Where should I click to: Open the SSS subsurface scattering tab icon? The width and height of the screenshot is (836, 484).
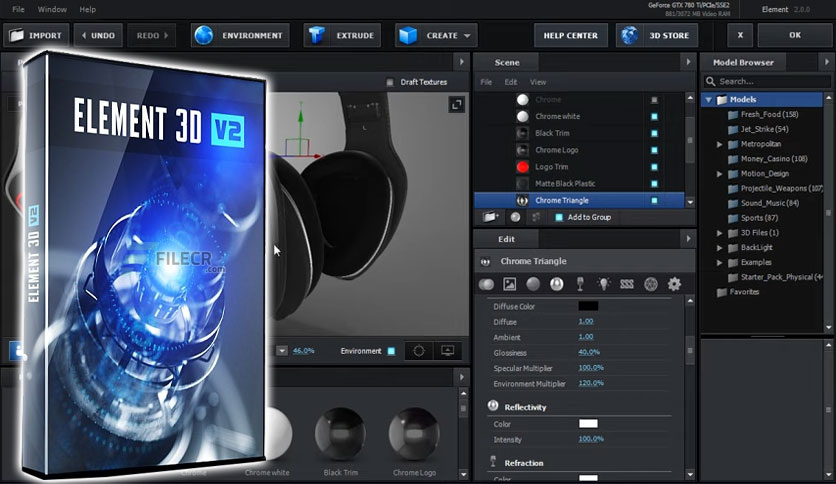tap(627, 284)
